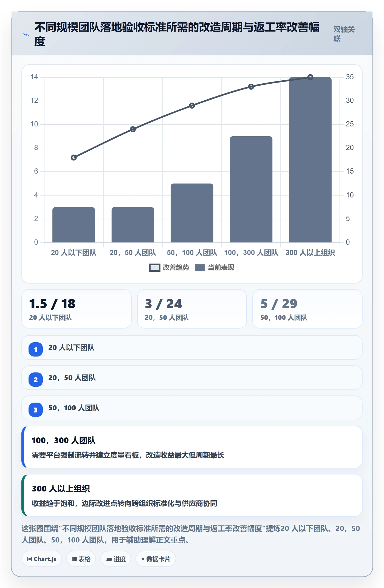Click the 100，300 人团队 note heading
This screenshot has width=384, height=588.
[x=64, y=440]
